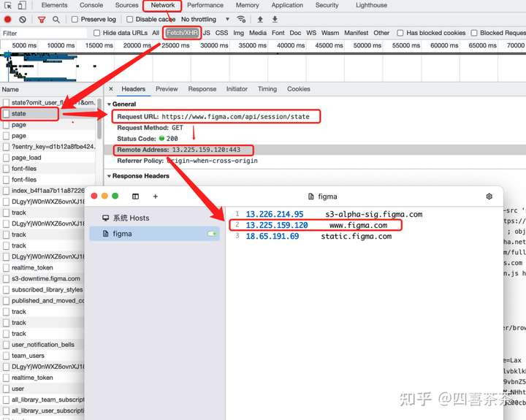
Task: Tick checkbox beside the state request
Action: pos(6,114)
